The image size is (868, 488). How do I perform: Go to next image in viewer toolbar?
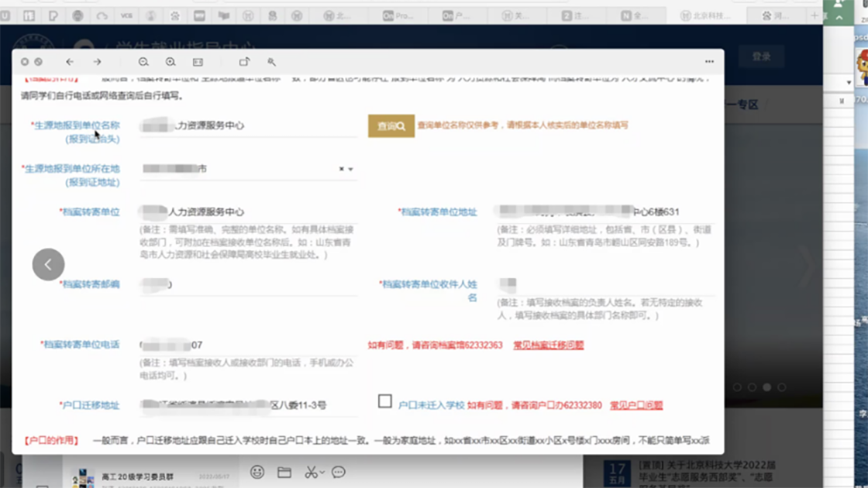98,62
